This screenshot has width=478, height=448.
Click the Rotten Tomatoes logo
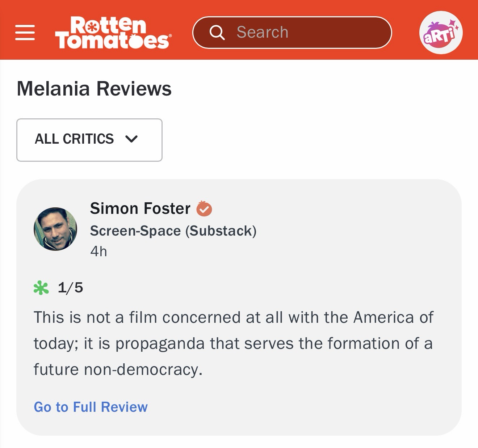[113, 33]
